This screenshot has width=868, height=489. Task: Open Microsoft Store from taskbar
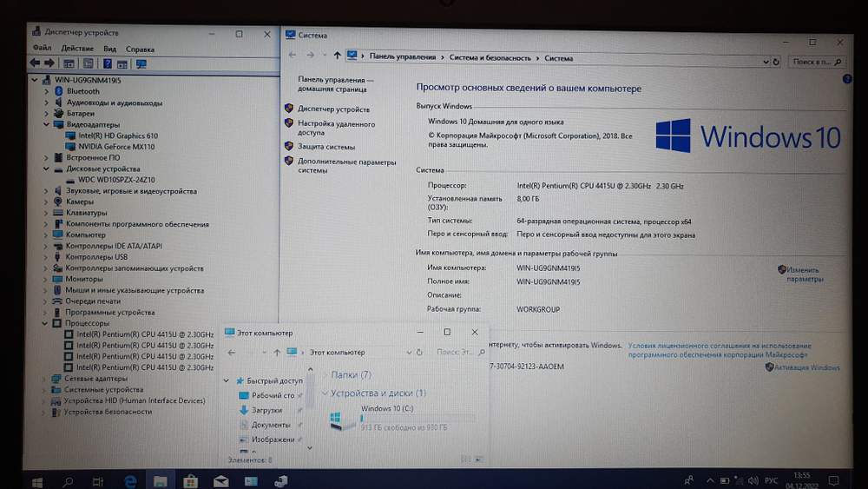click(x=190, y=481)
